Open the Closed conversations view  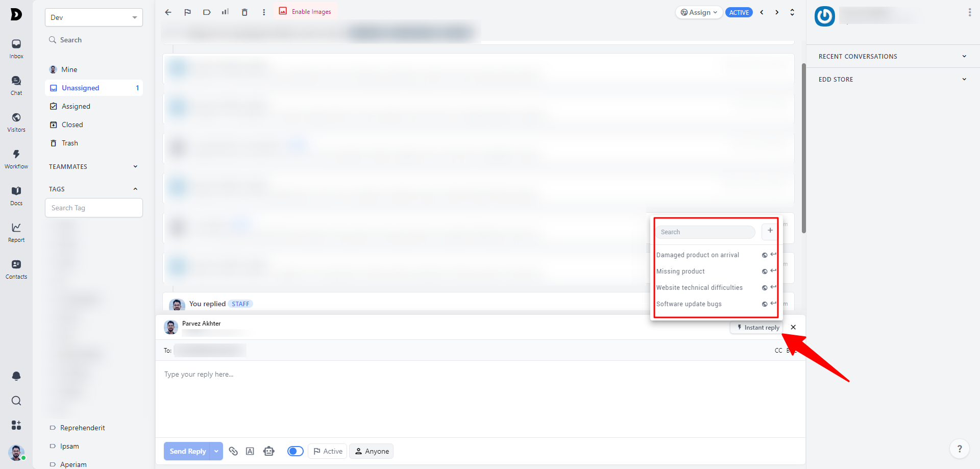coord(72,124)
